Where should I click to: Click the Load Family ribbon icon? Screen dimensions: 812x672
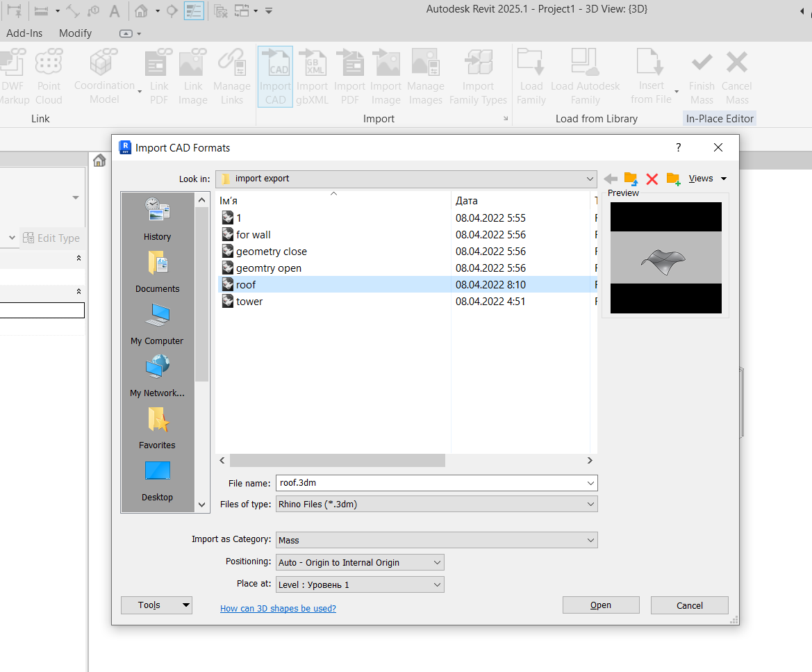click(x=531, y=76)
